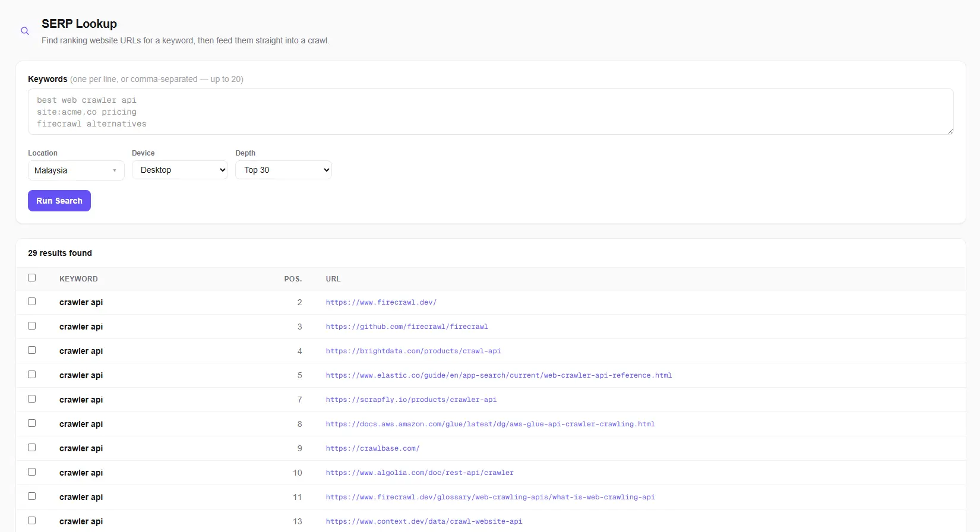Click the Keywords textarea
The width and height of the screenshot is (980, 532).
pos(491,112)
